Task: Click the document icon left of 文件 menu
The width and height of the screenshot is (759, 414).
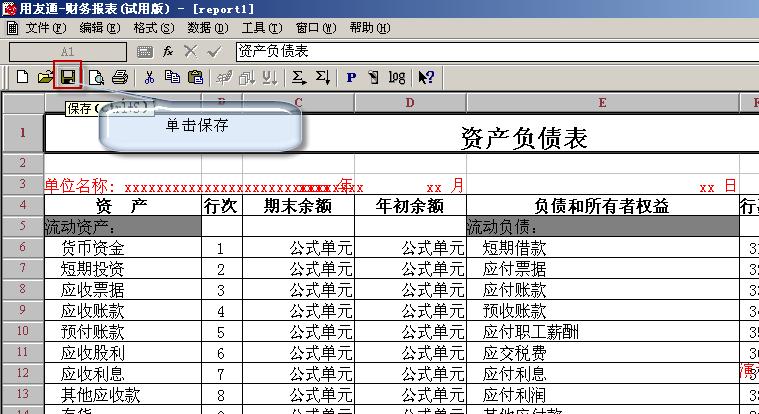Action: coord(12,28)
